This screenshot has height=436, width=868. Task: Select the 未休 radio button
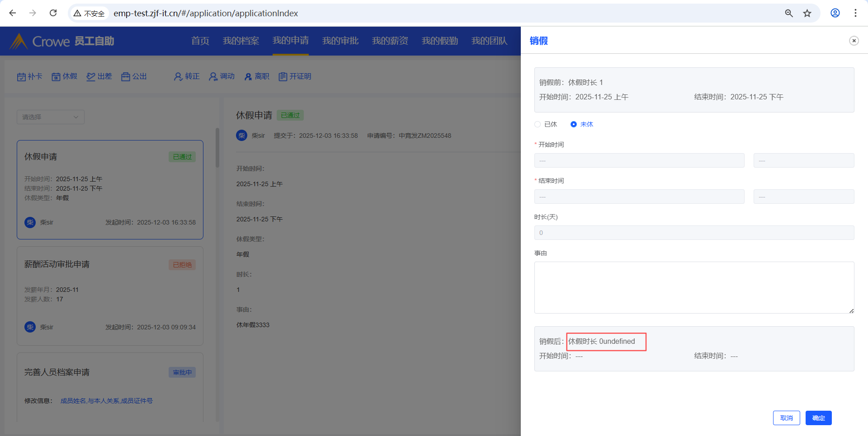[574, 124]
